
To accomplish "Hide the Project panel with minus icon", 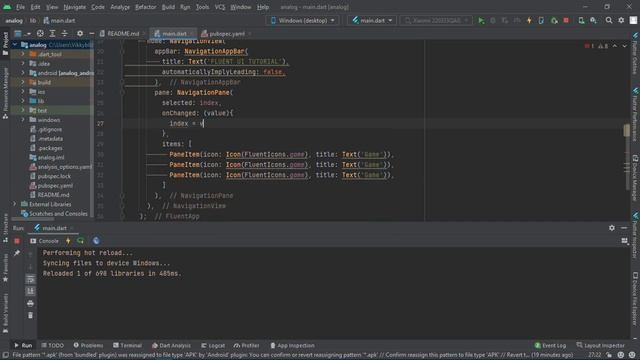I will click(x=91, y=33).
